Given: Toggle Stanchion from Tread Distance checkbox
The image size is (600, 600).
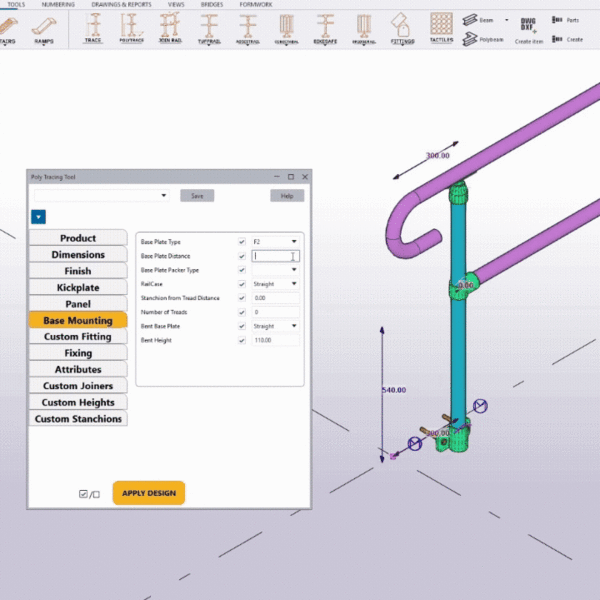Looking at the screenshot, I should [241, 298].
